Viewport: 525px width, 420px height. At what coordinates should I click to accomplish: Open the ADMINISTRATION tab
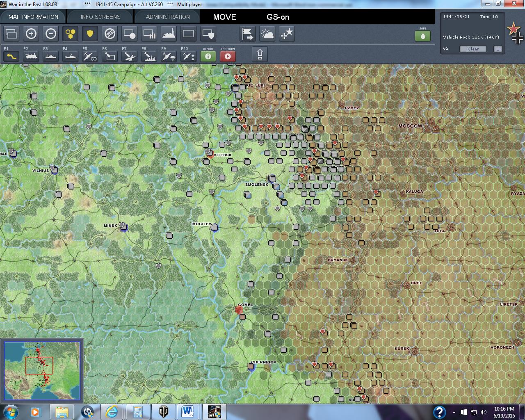click(168, 17)
